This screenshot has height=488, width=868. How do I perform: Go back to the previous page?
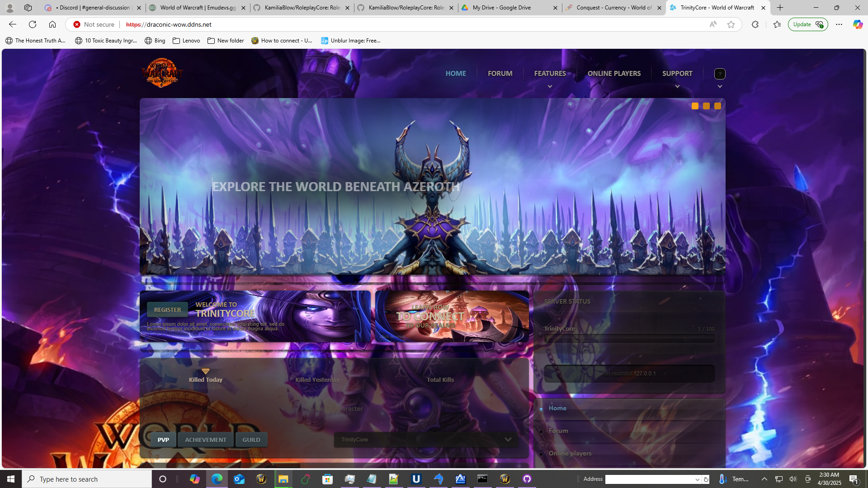[x=13, y=24]
